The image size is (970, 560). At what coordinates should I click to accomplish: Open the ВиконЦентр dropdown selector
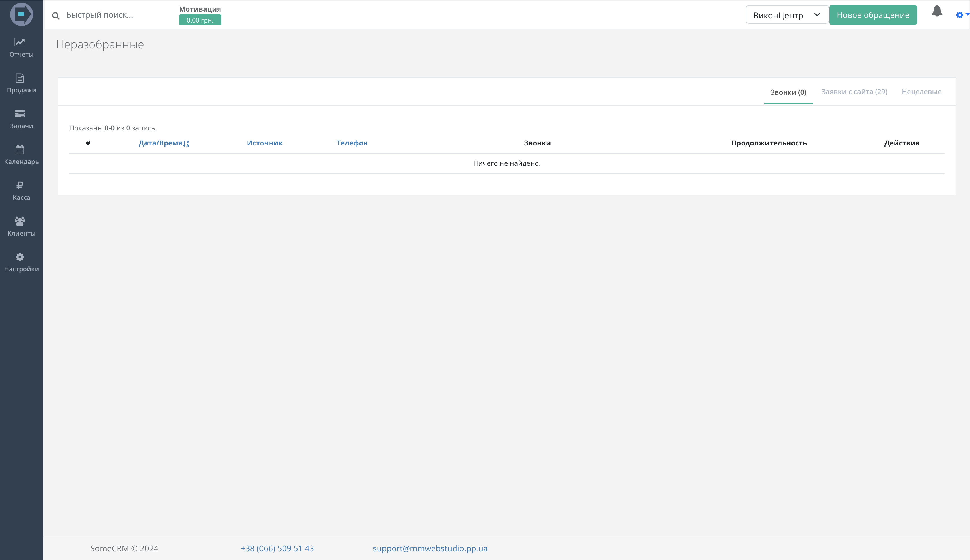[787, 15]
